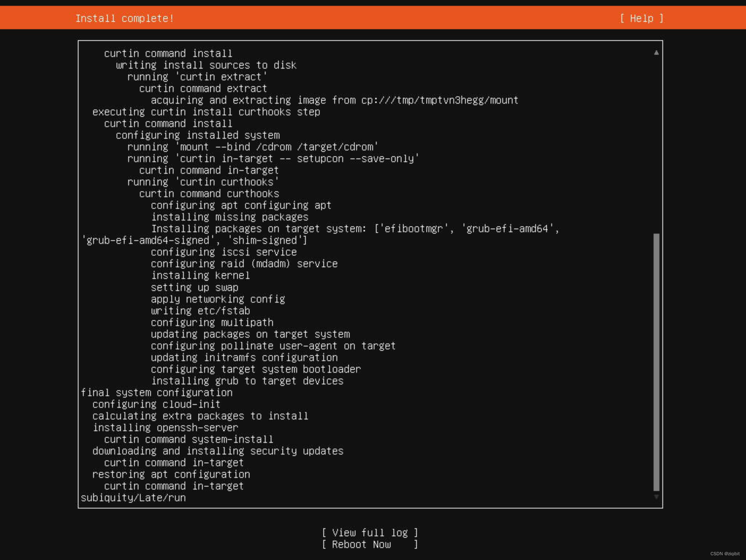
Task: Click 'configuring cloud-init' log line
Action: tap(156, 404)
